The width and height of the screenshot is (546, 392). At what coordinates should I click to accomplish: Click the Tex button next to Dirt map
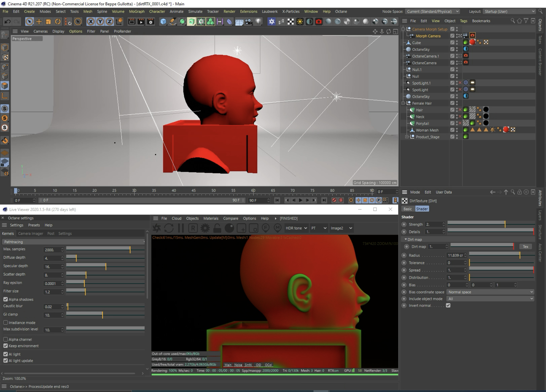525,247
